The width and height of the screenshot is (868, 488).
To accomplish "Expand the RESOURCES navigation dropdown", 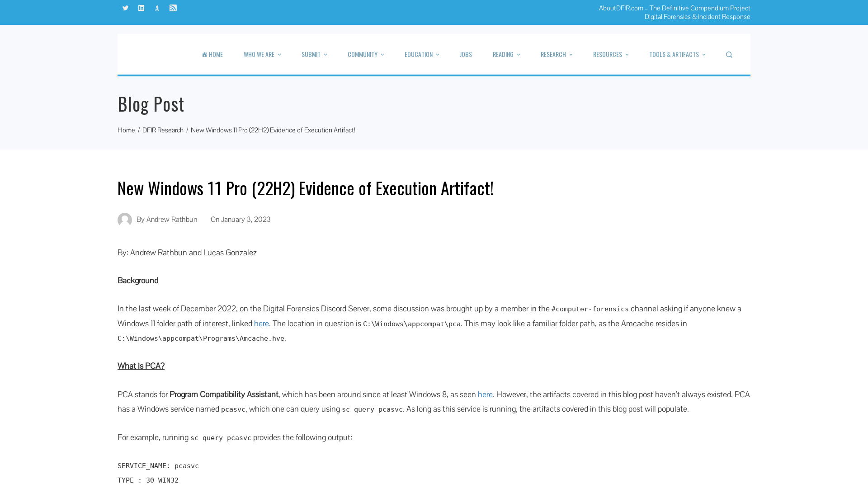I will [610, 54].
